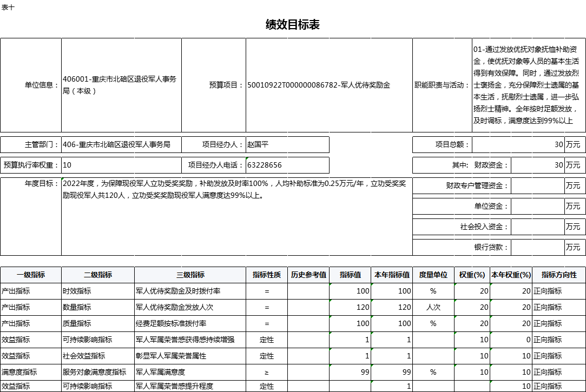Click the 单位资金： label

(x=462, y=206)
